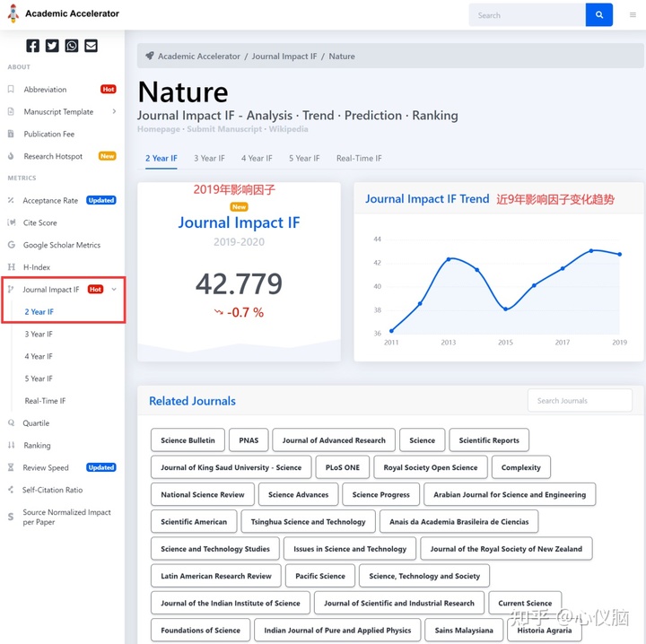The image size is (646, 644).
Task: Select 5 Year IF in sidebar
Action: click(x=39, y=379)
